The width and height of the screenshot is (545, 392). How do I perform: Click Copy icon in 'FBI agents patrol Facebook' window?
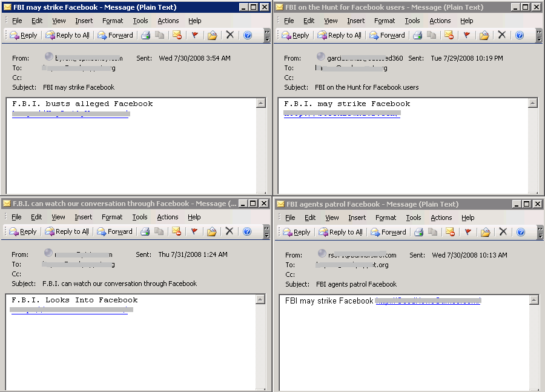[433, 232]
